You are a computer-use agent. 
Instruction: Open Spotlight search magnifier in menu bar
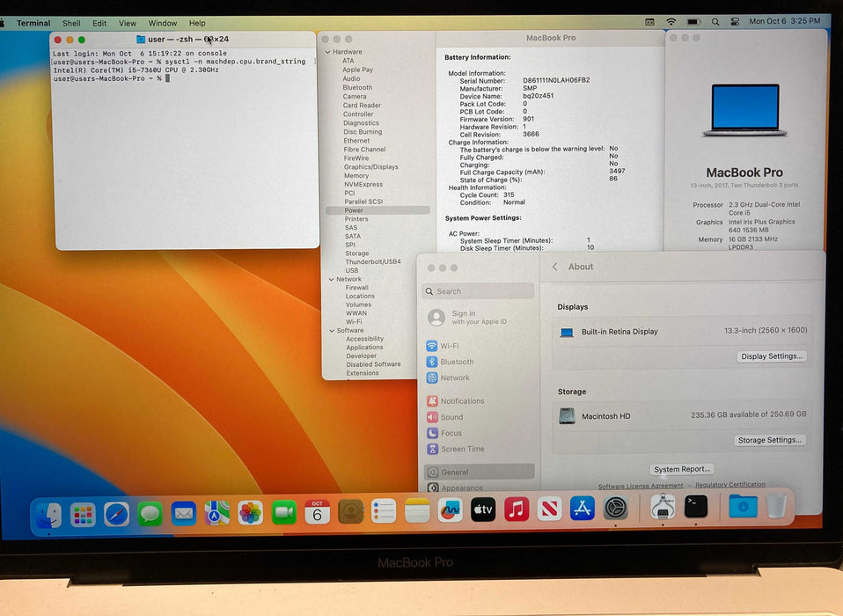click(x=715, y=21)
